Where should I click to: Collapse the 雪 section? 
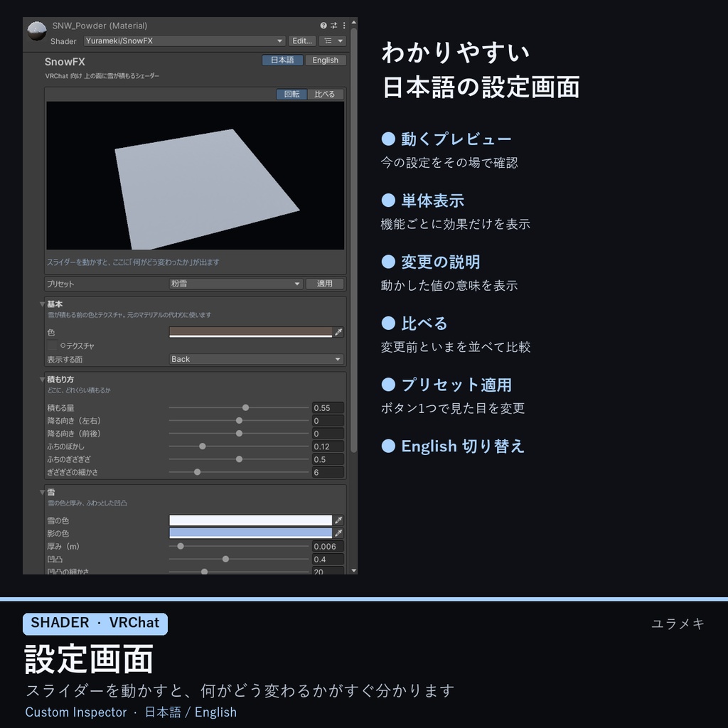42,492
